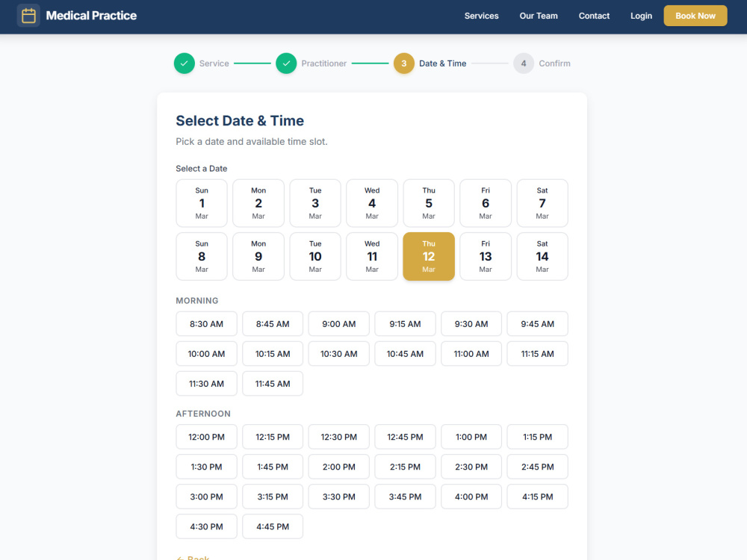
Task: Pick the 9:00 AM slot
Action: coord(338,324)
